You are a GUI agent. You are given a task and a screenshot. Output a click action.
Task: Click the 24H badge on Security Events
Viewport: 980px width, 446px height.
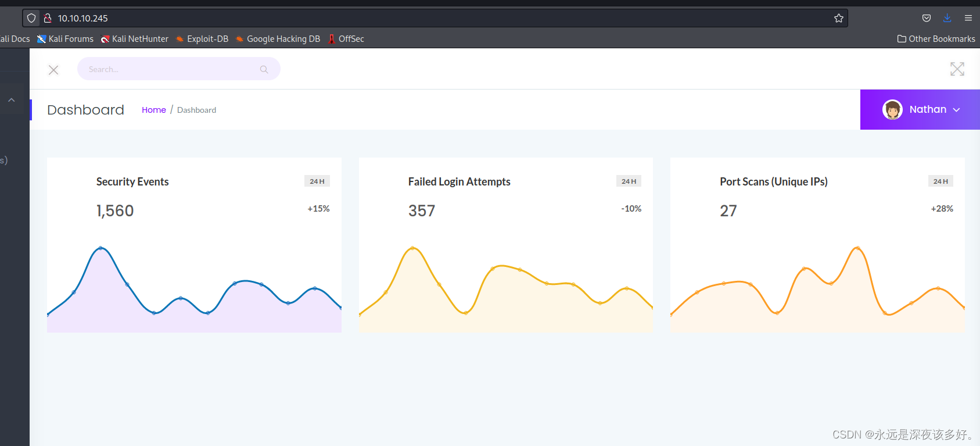tap(317, 181)
